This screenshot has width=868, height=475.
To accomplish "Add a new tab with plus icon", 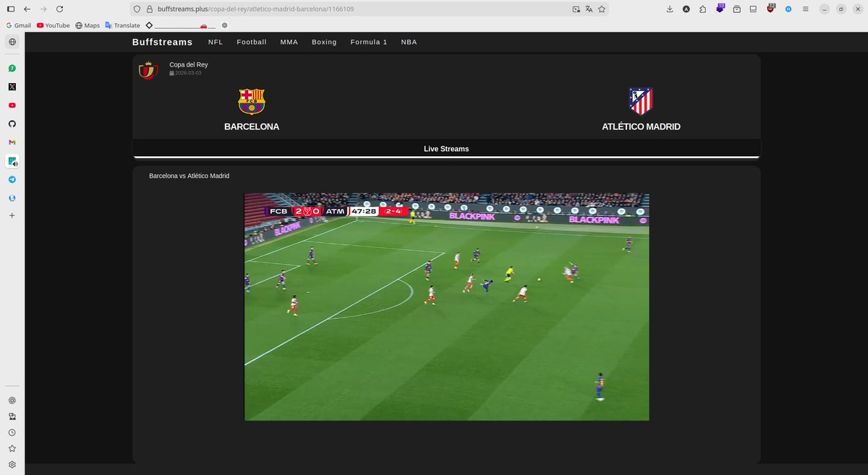I will (12, 215).
